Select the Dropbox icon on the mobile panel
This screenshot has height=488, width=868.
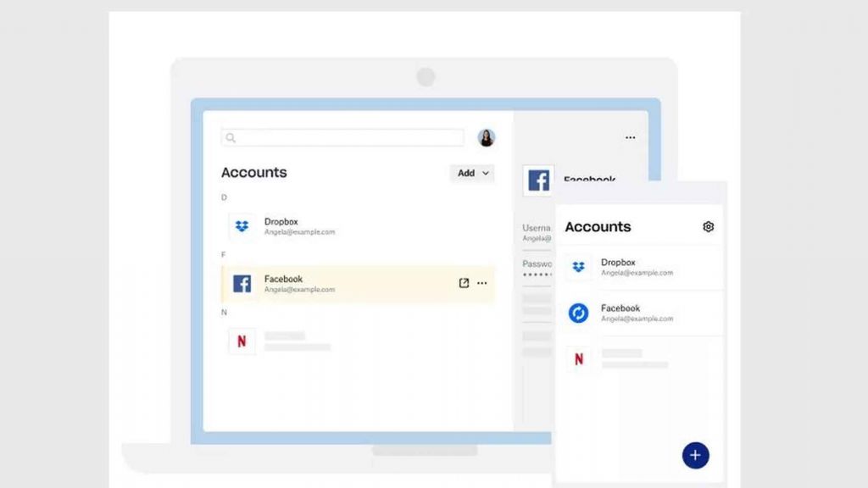click(577, 266)
